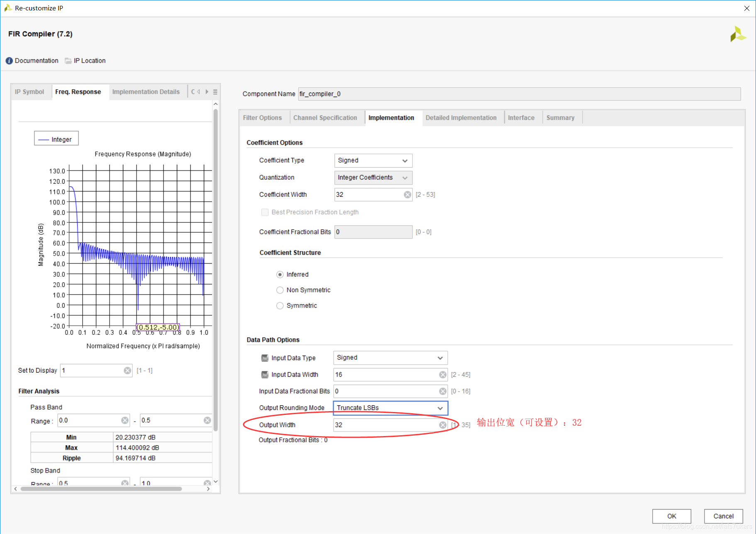Click the Integer legend entry on the plot
The image size is (756, 534).
(x=56, y=139)
